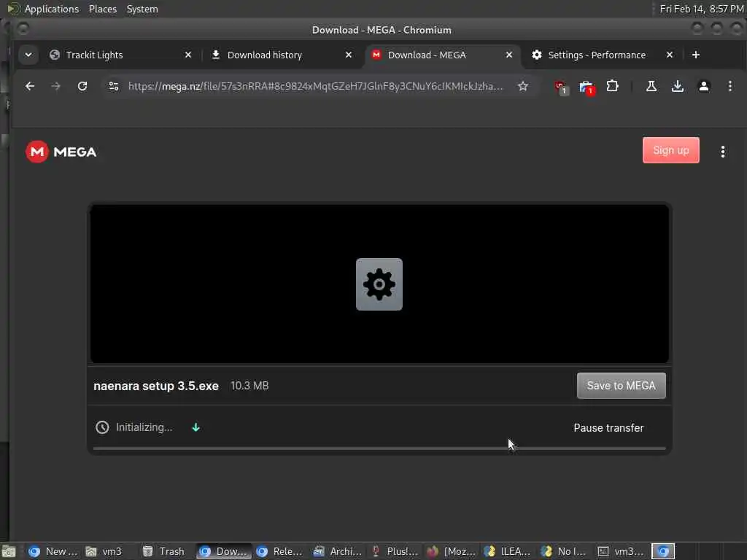This screenshot has height=560, width=747.
Task: Open the System menu
Action: pos(142,9)
